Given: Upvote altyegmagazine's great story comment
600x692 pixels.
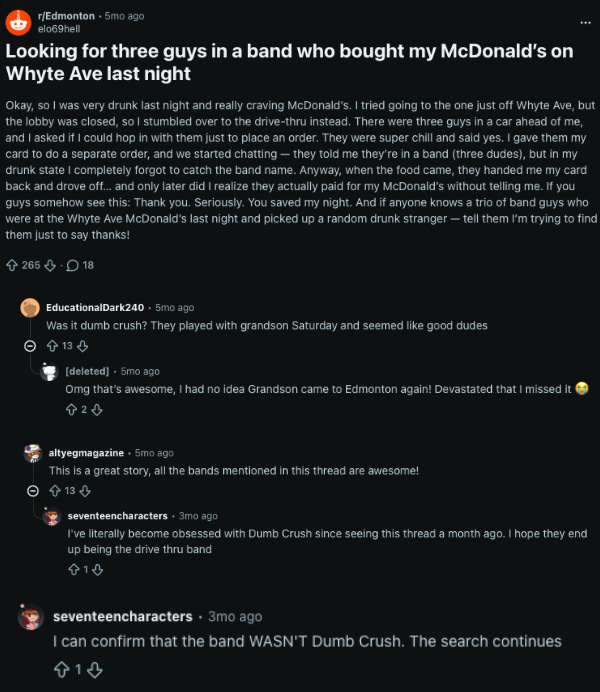Looking at the screenshot, I should tap(55, 491).
